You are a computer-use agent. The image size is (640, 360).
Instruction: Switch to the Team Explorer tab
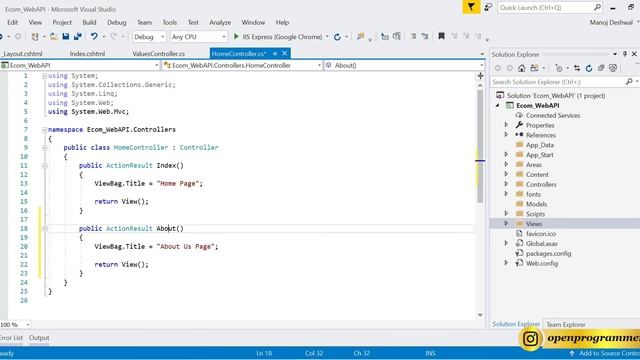coord(566,324)
